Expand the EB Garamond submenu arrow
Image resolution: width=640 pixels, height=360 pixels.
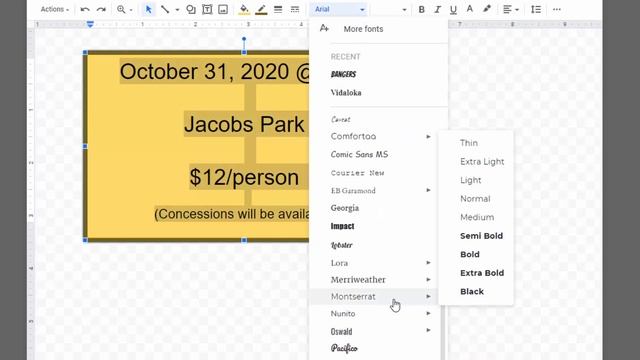pyautogui.click(x=428, y=190)
